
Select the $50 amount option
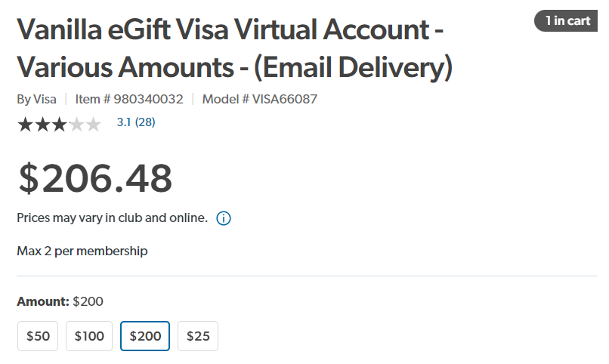point(38,336)
